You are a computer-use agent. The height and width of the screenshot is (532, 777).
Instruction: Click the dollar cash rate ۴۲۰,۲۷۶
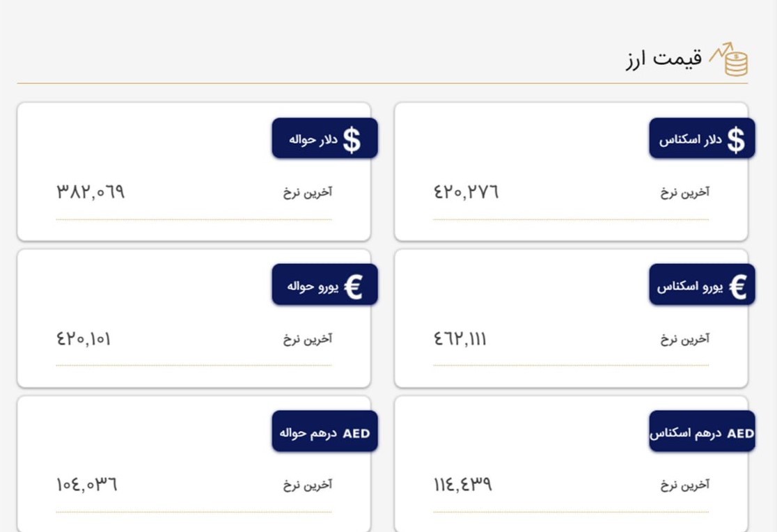coord(466,192)
